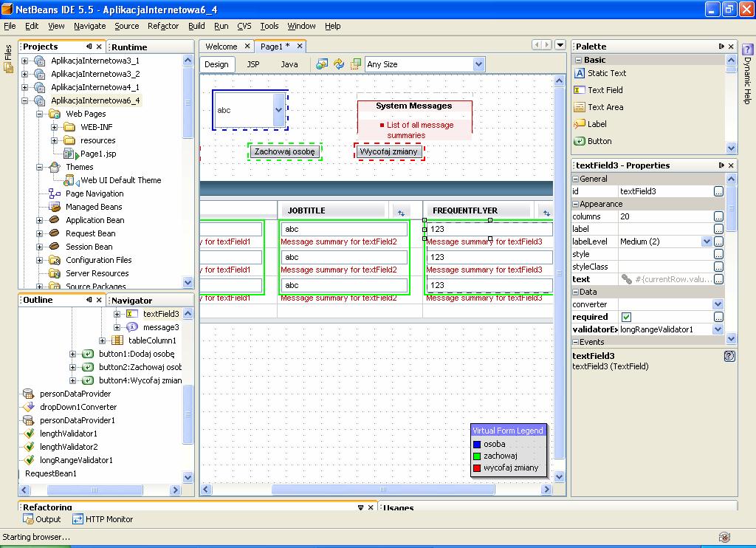Click the dropDown1Converter icon in Outline

29,407
